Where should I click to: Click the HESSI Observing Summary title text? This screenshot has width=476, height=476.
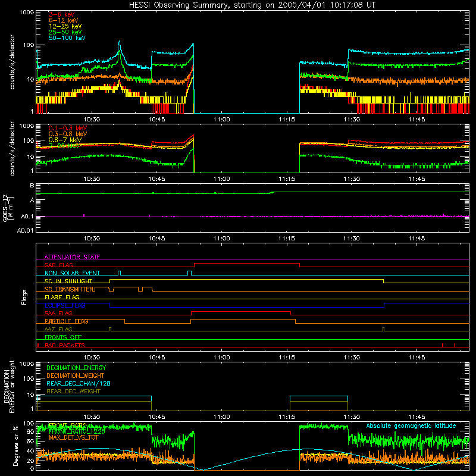click(x=252, y=5)
